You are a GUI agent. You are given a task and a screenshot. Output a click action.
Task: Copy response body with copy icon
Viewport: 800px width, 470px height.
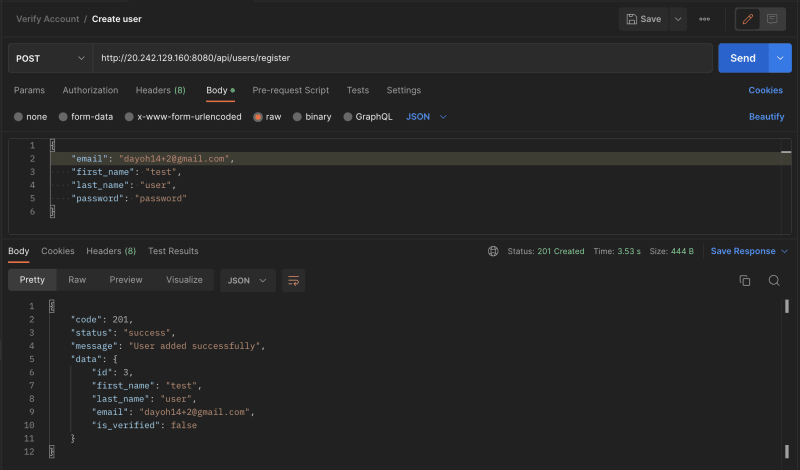[x=744, y=280]
